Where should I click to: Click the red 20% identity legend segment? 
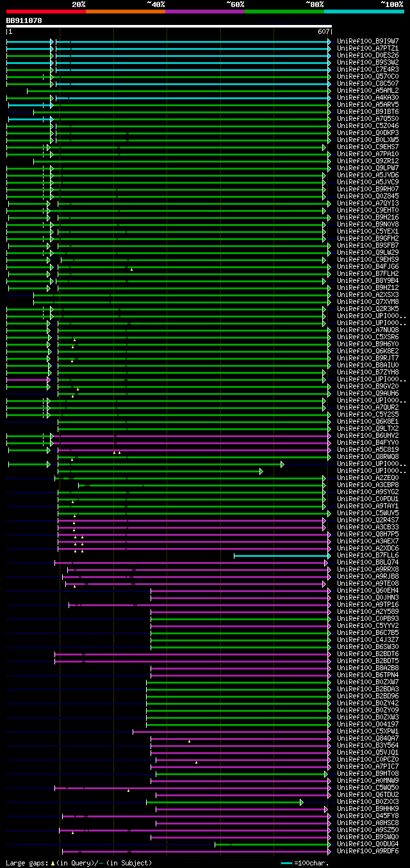click(x=46, y=12)
